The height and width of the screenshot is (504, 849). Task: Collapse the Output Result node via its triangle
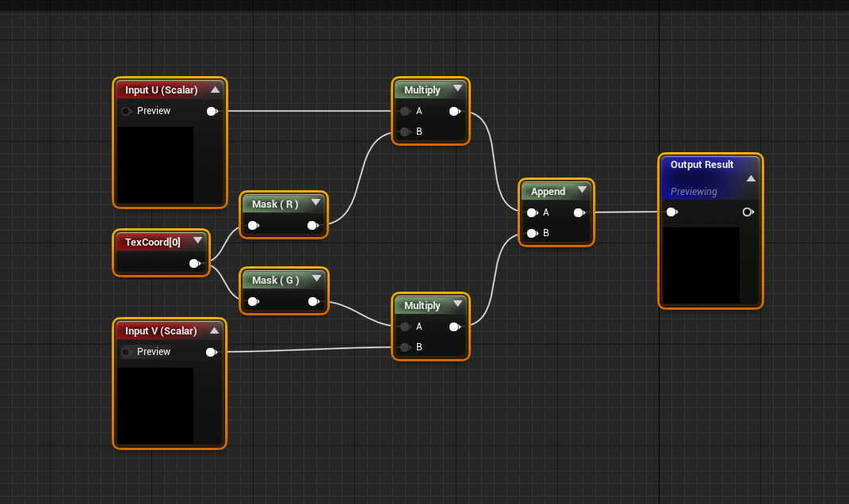[x=750, y=178]
